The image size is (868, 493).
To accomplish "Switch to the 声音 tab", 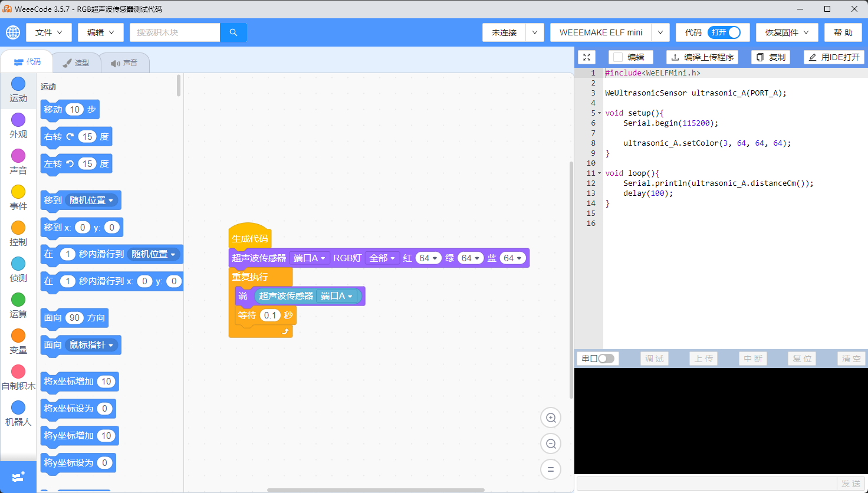I will click(124, 63).
